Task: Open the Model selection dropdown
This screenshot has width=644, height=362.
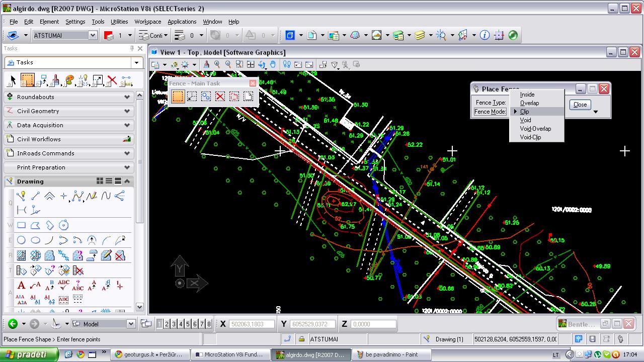Action: click(131, 324)
